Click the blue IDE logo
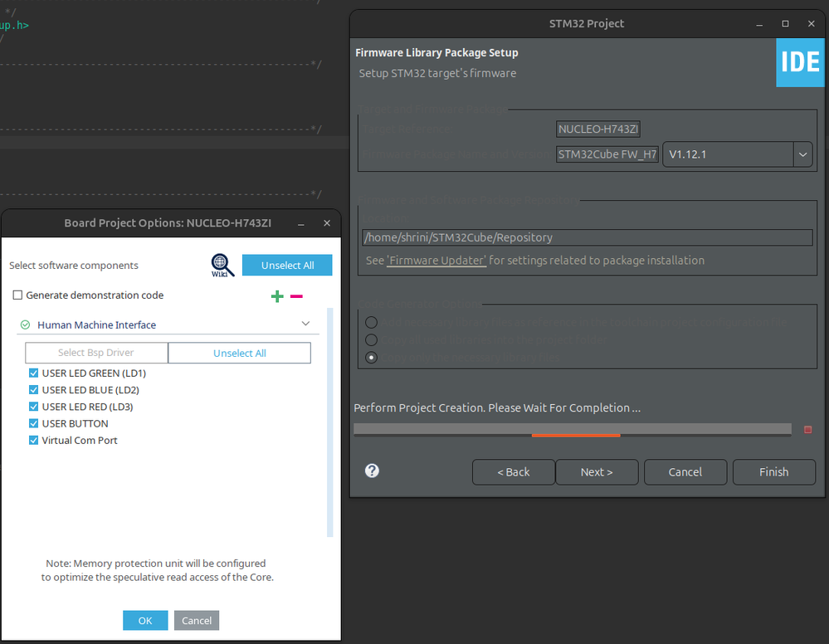 pos(800,62)
